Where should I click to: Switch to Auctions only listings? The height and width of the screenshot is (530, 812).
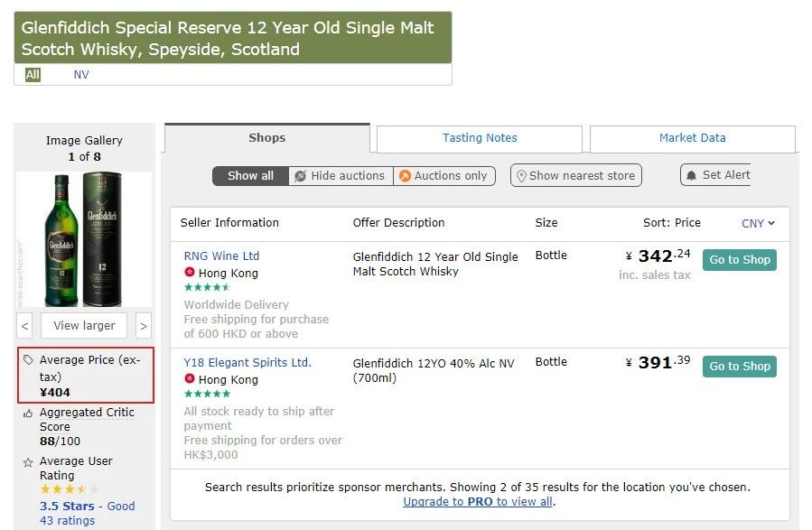pos(443,176)
